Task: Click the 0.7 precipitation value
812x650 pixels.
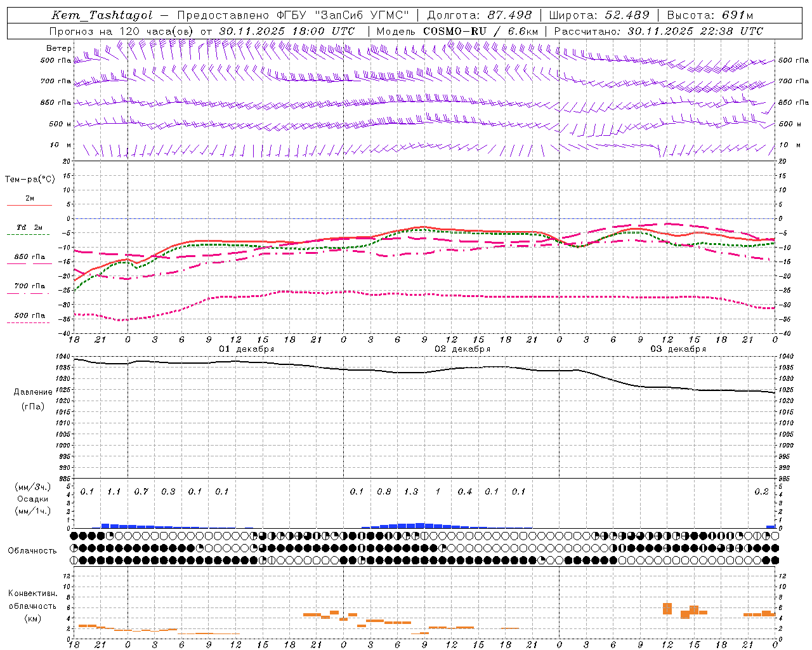Action: (141, 492)
